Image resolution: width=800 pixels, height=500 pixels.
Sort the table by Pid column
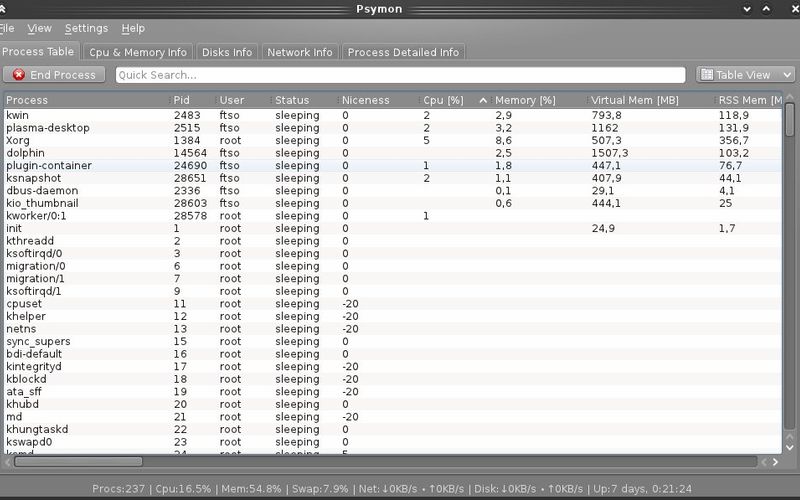pos(181,100)
